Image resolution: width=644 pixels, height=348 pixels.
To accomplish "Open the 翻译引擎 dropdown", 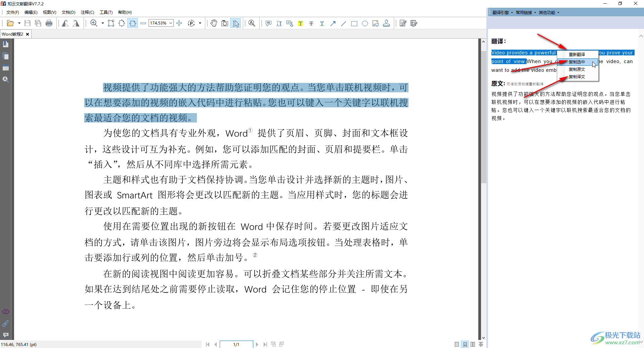I will pyautogui.click(x=502, y=13).
